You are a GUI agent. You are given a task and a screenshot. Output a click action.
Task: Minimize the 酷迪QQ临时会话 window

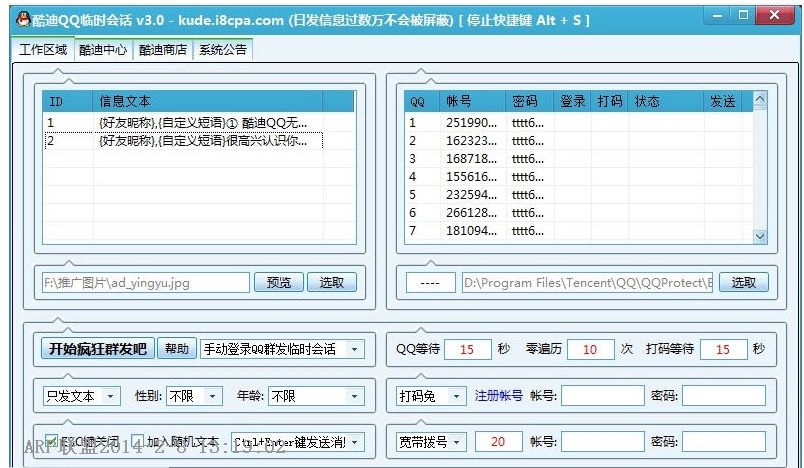[x=718, y=15]
